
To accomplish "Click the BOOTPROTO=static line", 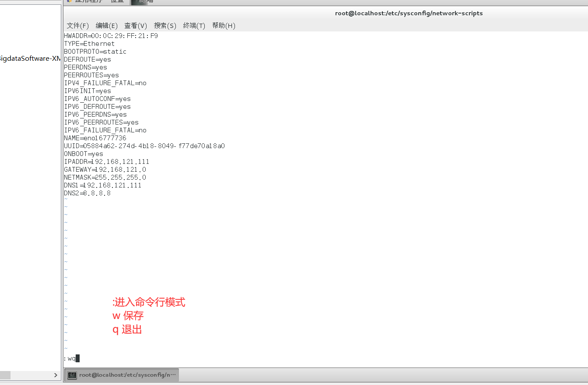I will (95, 52).
